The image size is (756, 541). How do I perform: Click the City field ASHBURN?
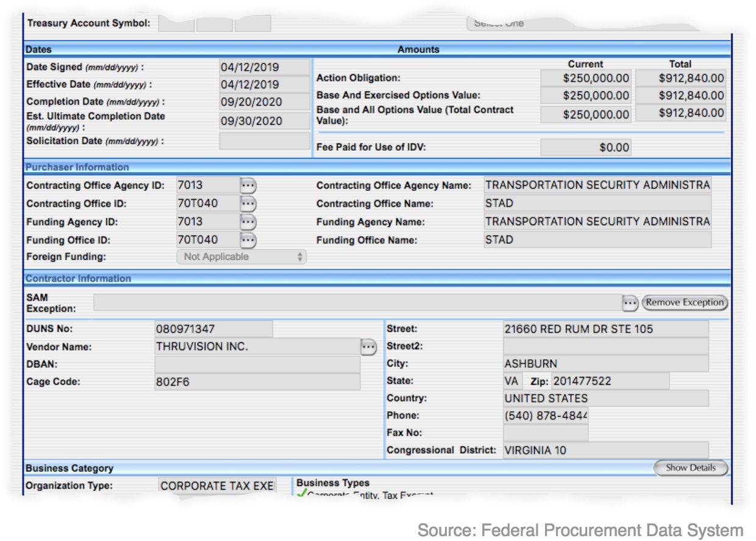[x=606, y=364]
